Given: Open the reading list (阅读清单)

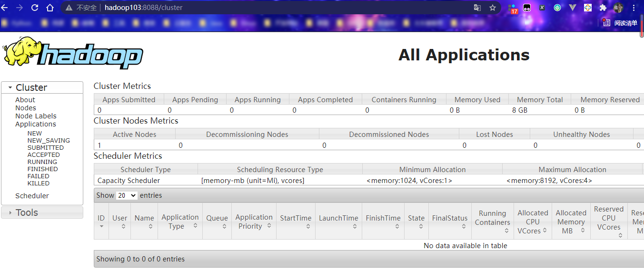Looking at the screenshot, I should 620,23.
